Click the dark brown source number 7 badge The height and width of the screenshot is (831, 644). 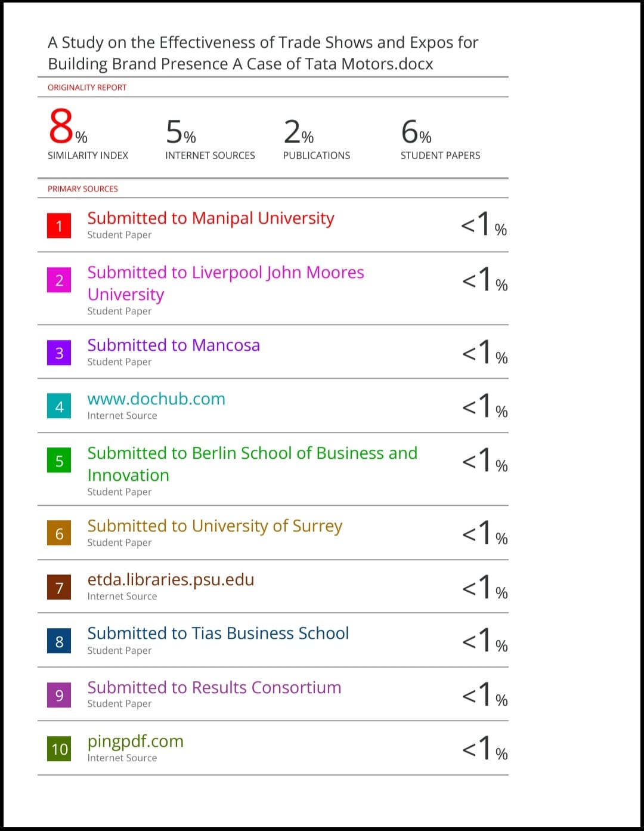(59, 587)
